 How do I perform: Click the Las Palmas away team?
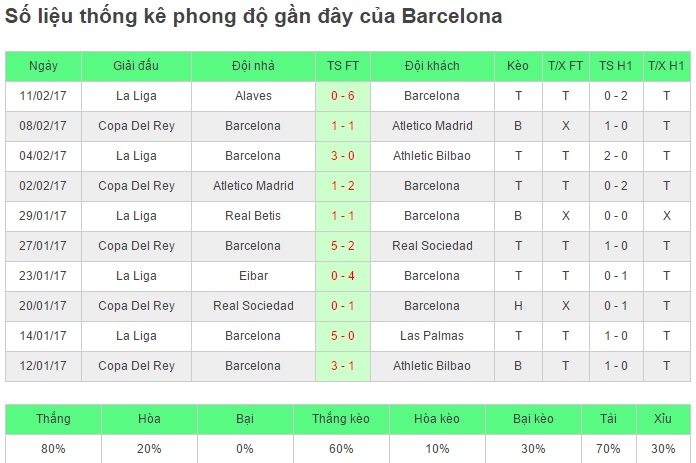point(432,336)
